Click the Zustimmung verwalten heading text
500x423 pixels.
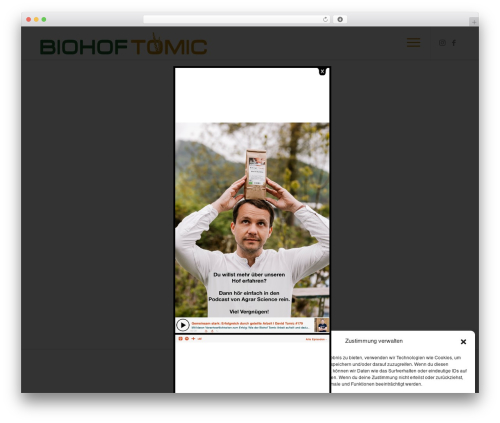pyautogui.click(x=374, y=341)
